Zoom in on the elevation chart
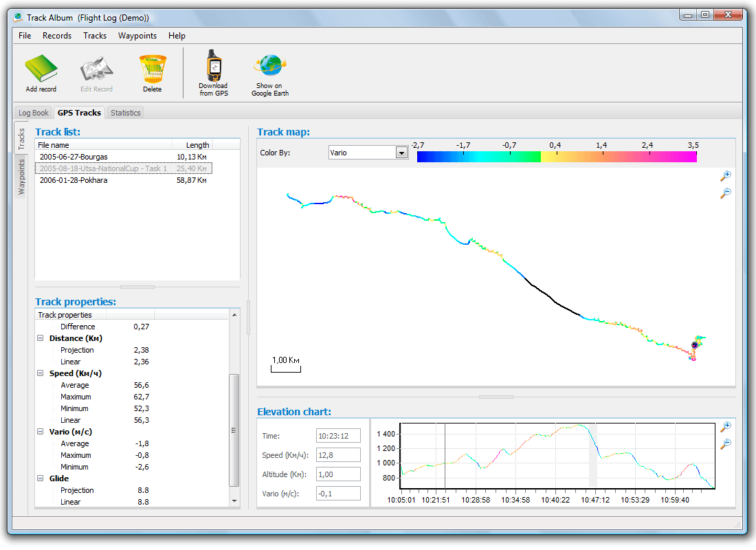The width and height of the screenshot is (756, 550). [726, 426]
